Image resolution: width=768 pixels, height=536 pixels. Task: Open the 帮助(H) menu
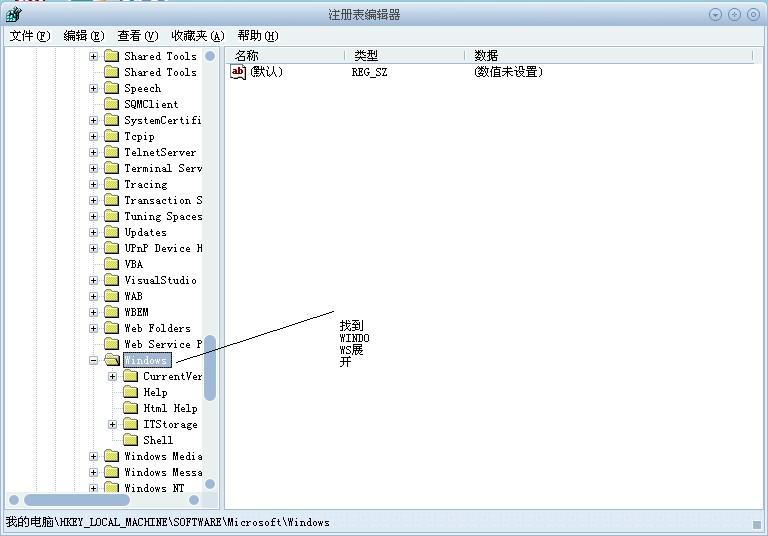click(258, 36)
